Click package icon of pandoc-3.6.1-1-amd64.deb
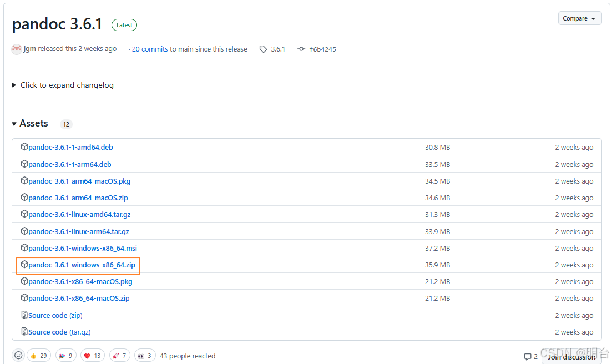The image size is (612, 364). 24,146
